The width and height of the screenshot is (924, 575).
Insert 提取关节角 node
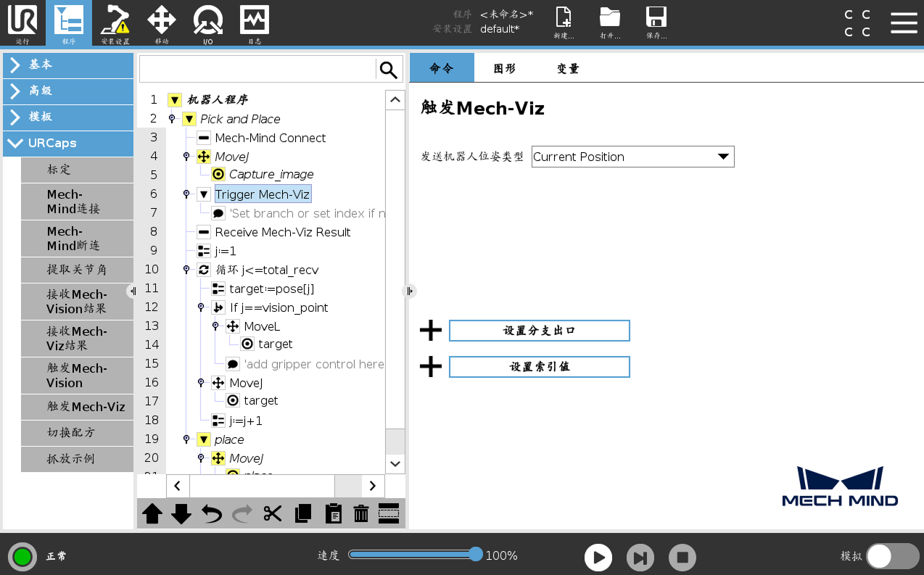tap(77, 270)
